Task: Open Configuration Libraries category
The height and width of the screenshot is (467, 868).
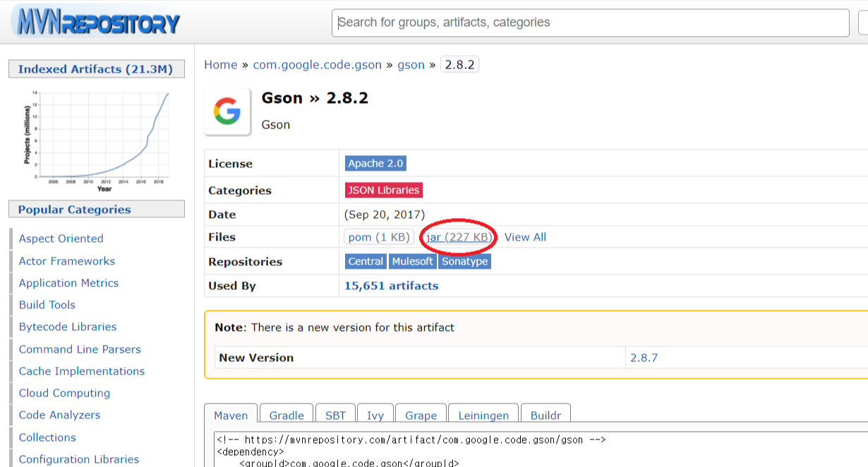Action: [79, 459]
